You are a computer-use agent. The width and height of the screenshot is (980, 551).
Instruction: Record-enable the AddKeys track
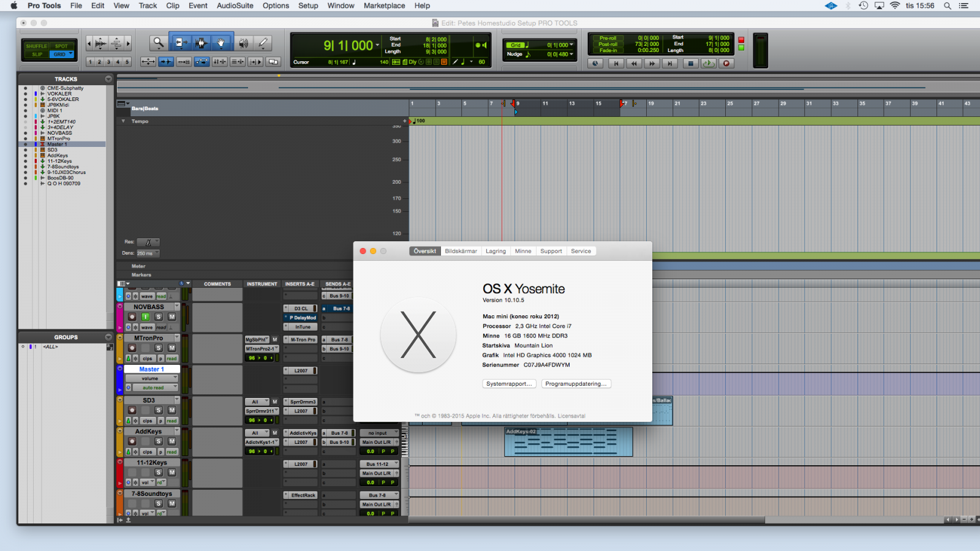point(132,441)
